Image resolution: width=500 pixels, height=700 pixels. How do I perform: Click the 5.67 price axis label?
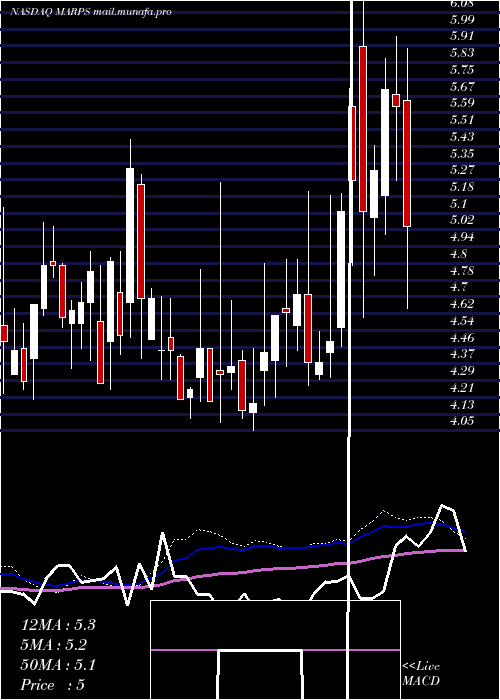point(462,86)
